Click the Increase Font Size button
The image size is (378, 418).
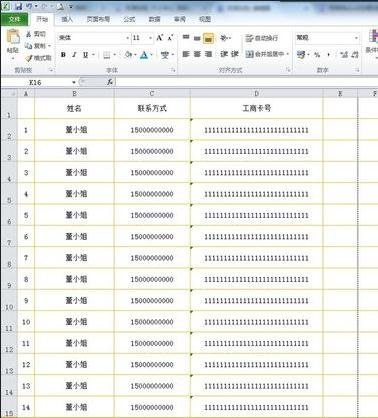click(x=160, y=38)
